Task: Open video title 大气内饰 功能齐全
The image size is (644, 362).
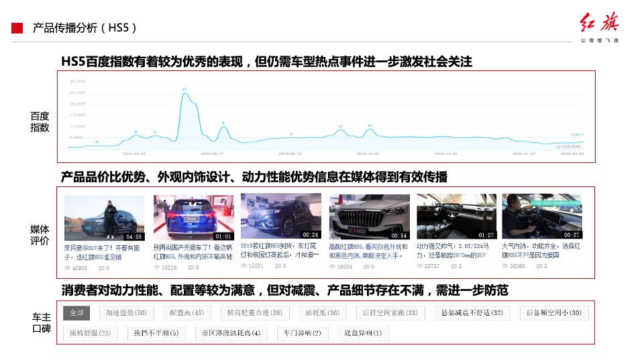Action: [x=541, y=250]
